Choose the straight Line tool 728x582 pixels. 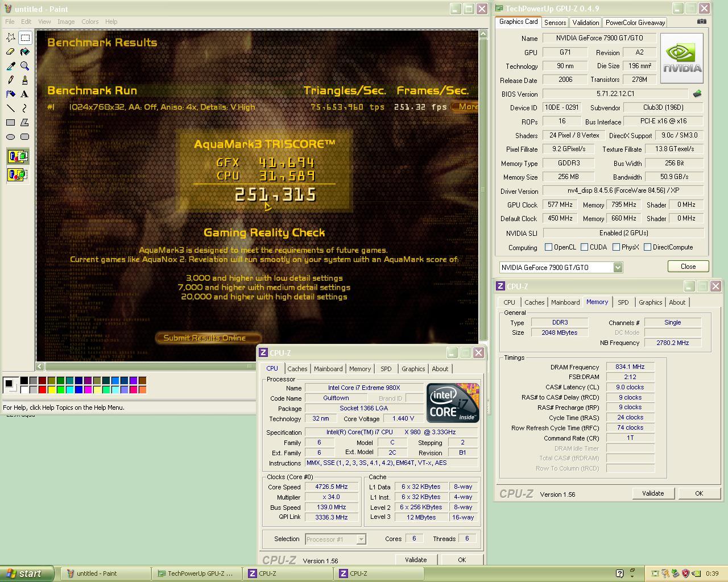pyautogui.click(x=10, y=108)
